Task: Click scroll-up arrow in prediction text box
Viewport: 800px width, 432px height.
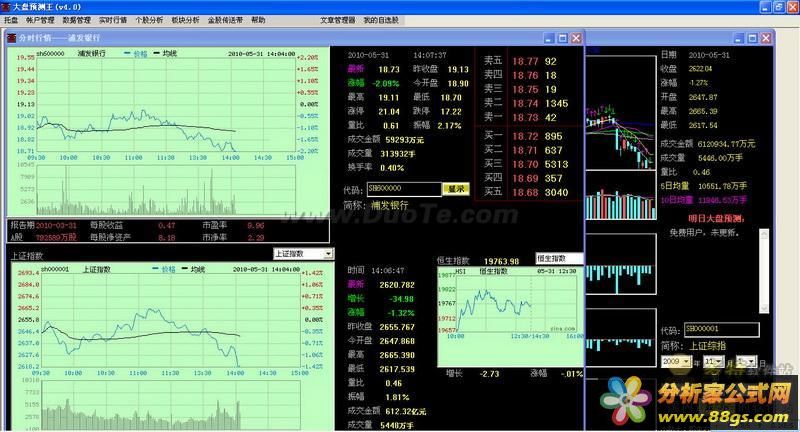Action: pyautogui.click(x=764, y=234)
